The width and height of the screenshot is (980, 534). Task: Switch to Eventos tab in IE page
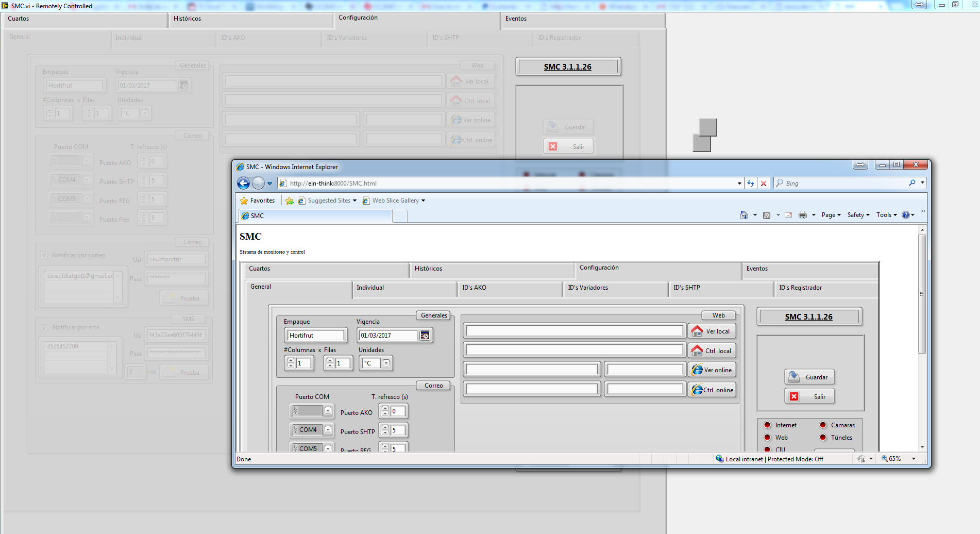(x=810, y=270)
